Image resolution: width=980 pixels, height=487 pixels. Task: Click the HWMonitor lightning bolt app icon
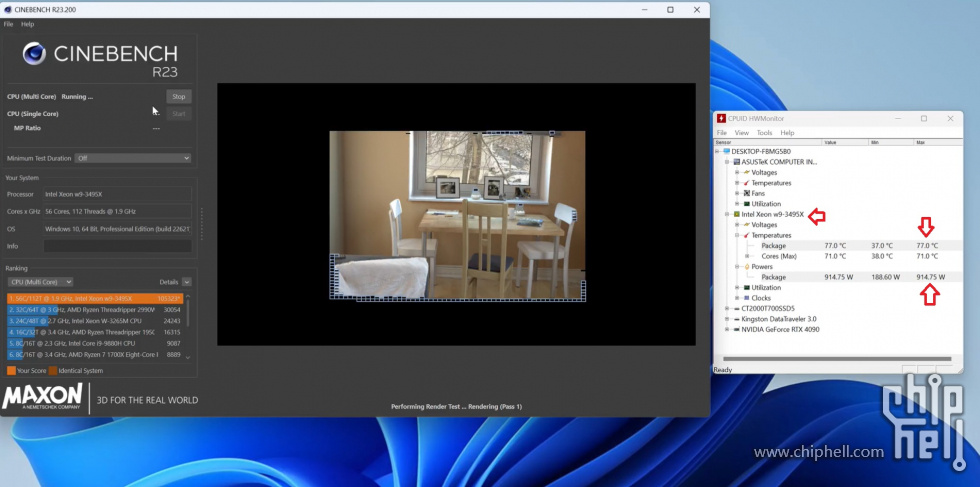[x=721, y=118]
